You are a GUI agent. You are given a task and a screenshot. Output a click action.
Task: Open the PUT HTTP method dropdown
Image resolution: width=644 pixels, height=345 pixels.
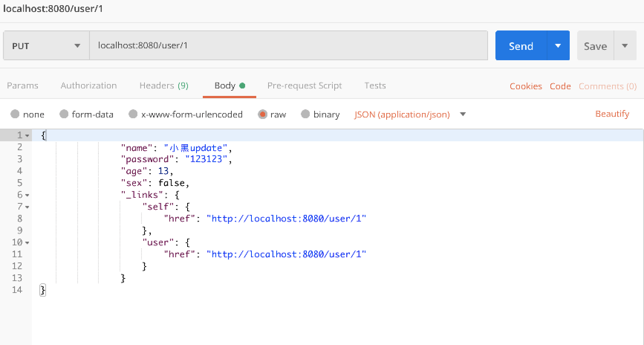click(46, 46)
